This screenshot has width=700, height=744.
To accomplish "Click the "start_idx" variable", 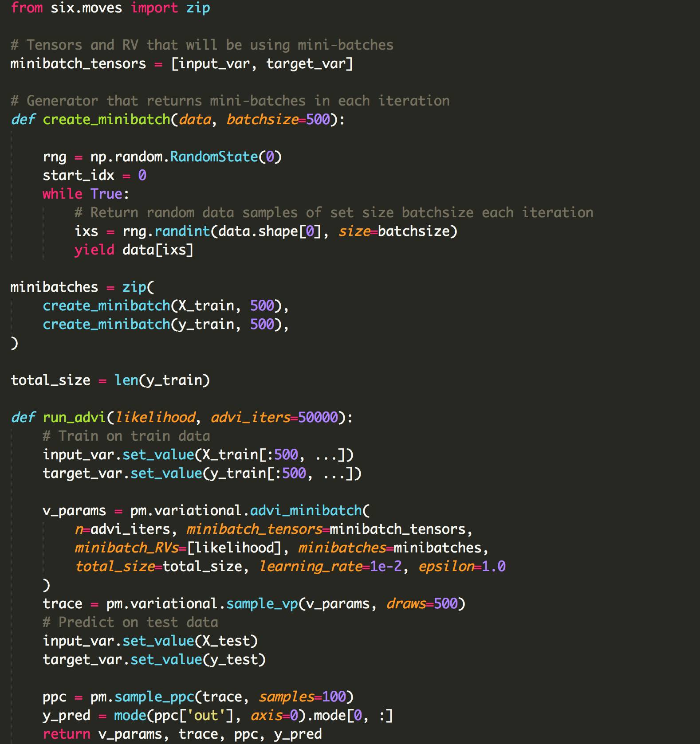I will point(79,176).
